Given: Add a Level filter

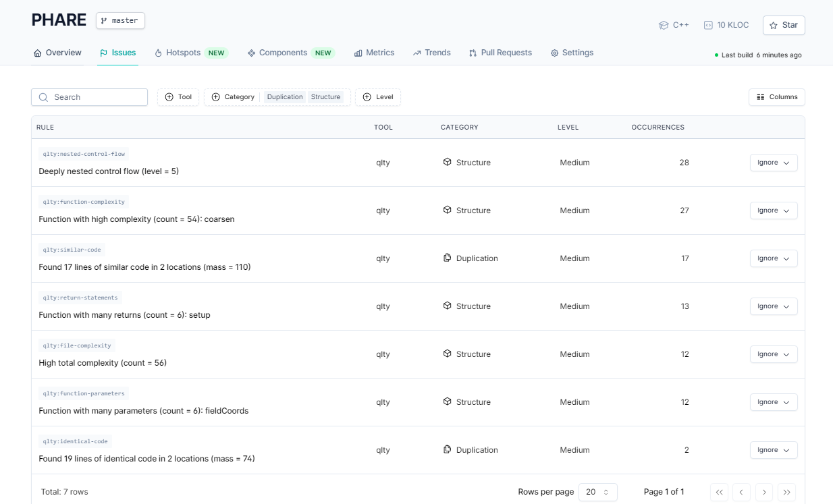Looking at the screenshot, I should click(378, 97).
